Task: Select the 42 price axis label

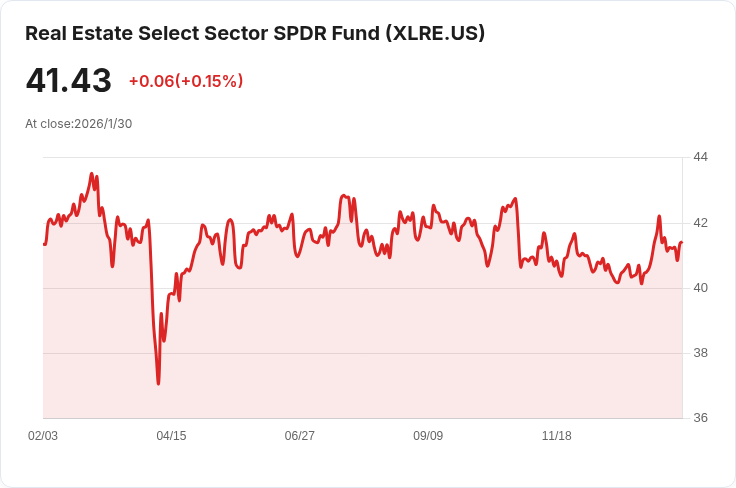Action: click(700, 222)
